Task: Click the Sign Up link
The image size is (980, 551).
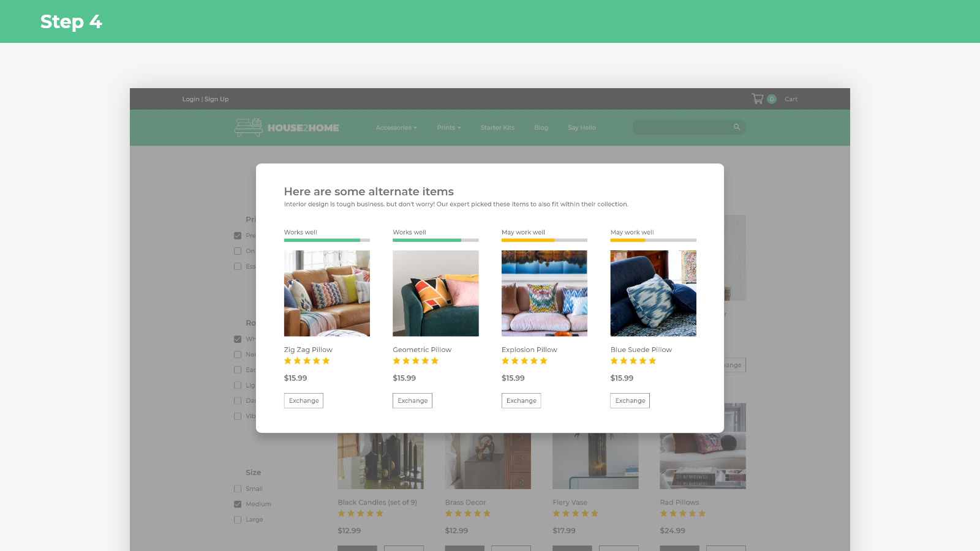Action: pyautogui.click(x=216, y=99)
